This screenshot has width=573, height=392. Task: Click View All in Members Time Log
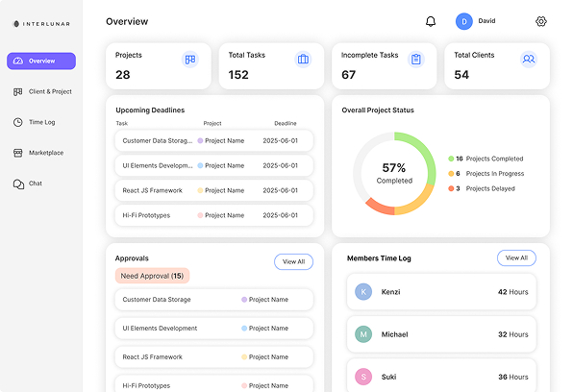[x=516, y=257]
